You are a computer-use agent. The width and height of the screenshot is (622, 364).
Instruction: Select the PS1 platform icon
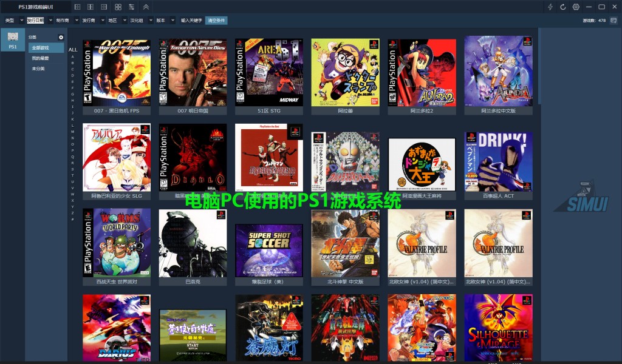(x=13, y=40)
